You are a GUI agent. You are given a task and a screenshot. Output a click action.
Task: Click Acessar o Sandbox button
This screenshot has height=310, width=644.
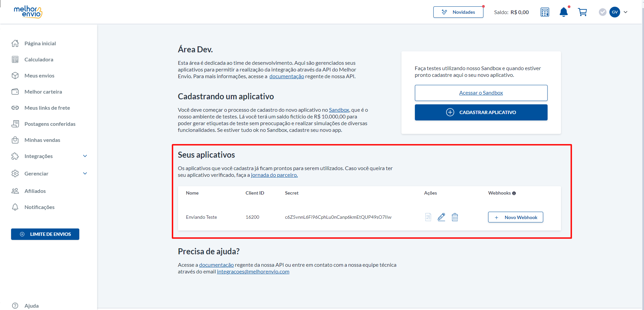(x=481, y=93)
